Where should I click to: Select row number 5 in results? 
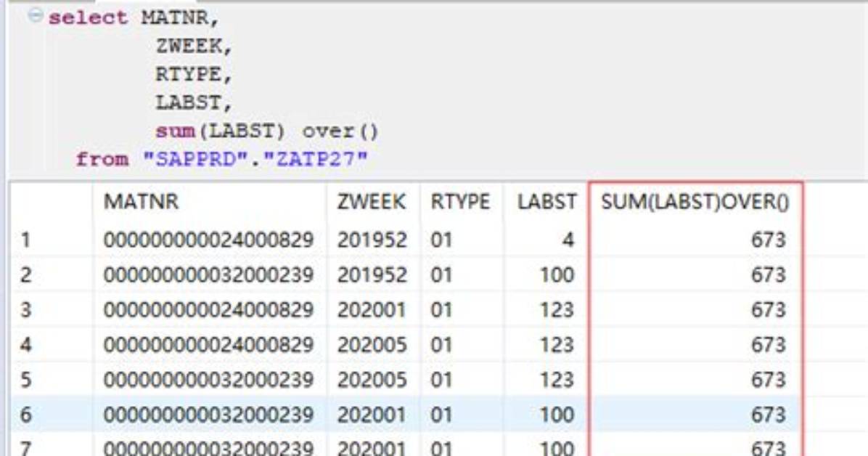point(25,380)
